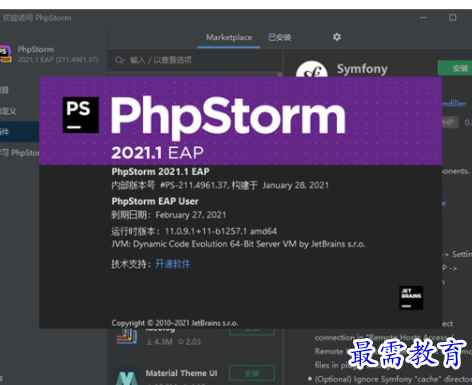Open the 已安装 (Installed) tab
Image resolution: width=472 pixels, height=385 pixels.
pos(280,37)
